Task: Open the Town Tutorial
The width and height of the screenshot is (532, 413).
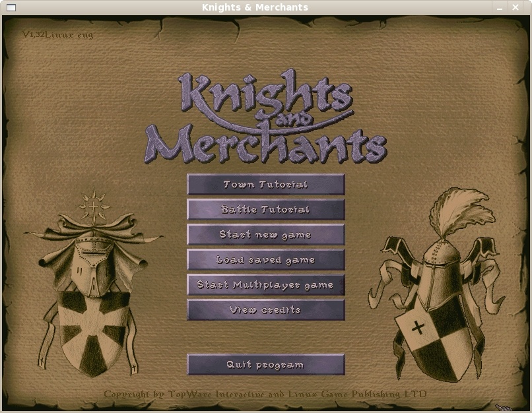Action: [265, 185]
